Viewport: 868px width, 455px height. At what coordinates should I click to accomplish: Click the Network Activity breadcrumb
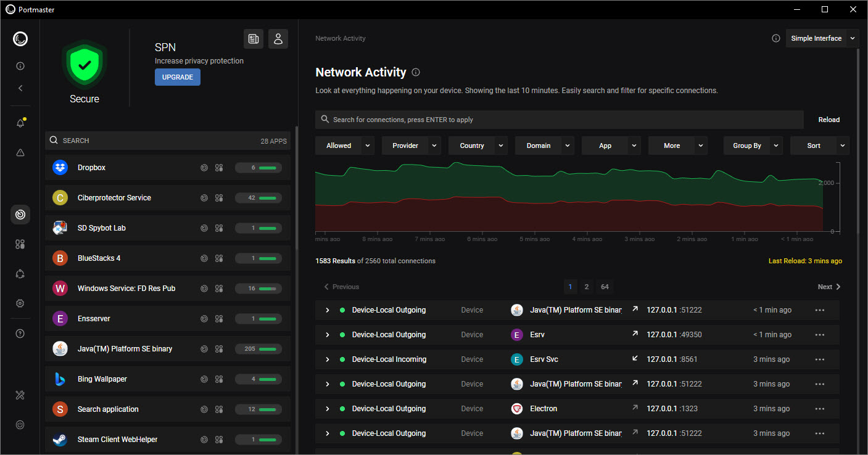tap(341, 38)
